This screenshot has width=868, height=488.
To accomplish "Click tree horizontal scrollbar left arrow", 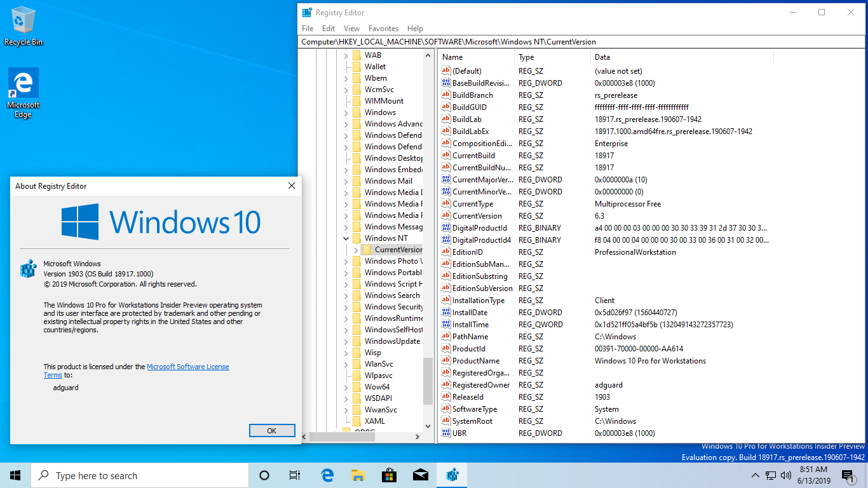I will [x=304, y=437].
